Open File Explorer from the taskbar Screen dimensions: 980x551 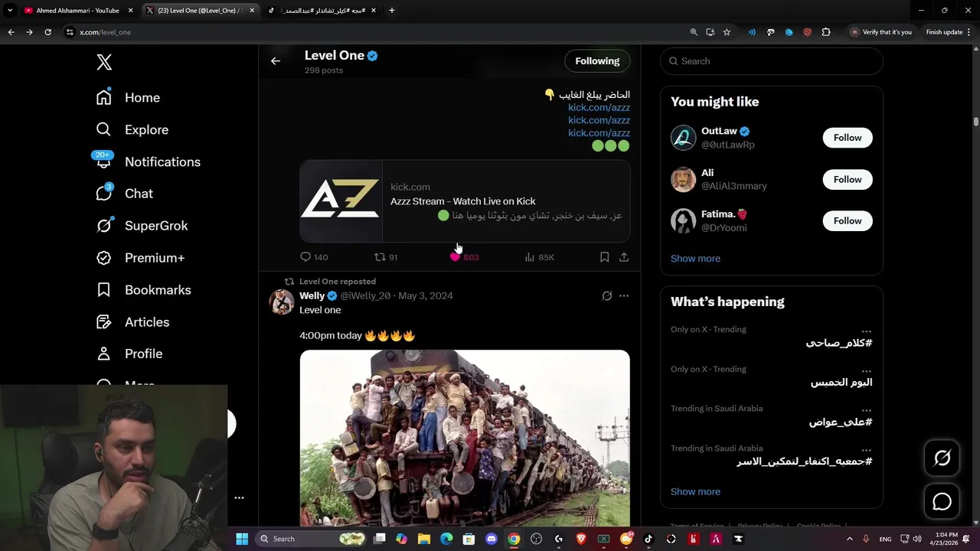[423, 539]
